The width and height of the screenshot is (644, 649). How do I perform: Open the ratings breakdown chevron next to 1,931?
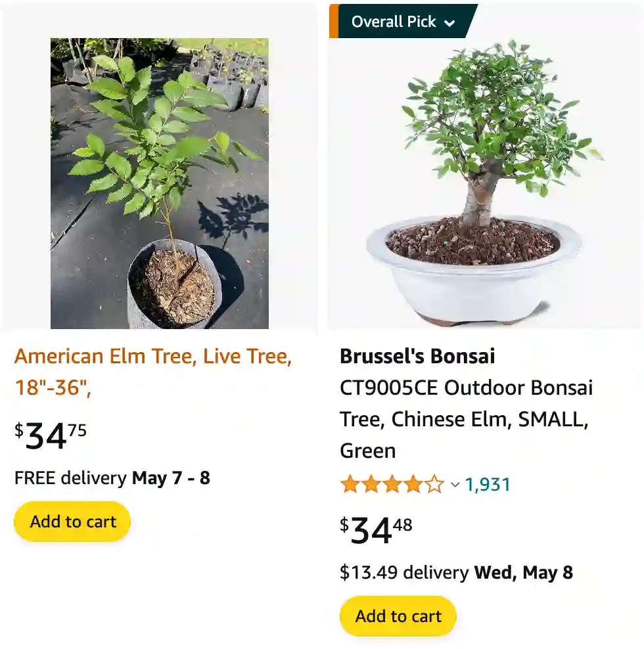[455, 486]
